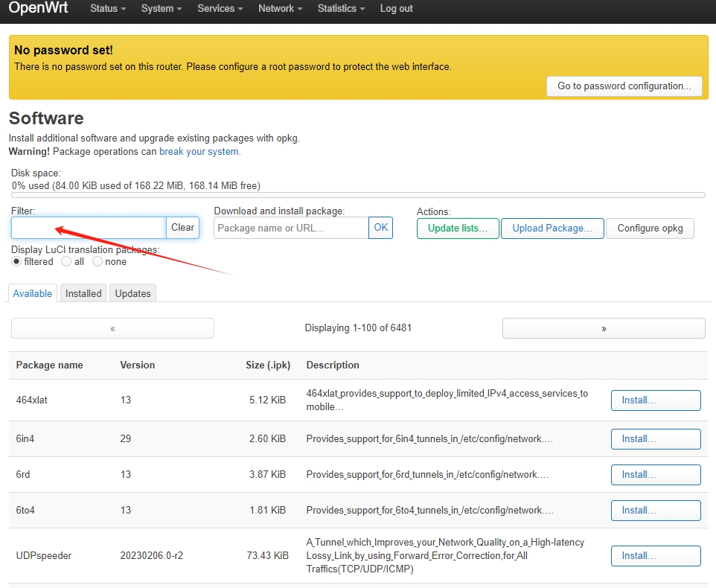
Task: Install the 6in4 package
Action: pyautogui.click(x=656, y=439)
